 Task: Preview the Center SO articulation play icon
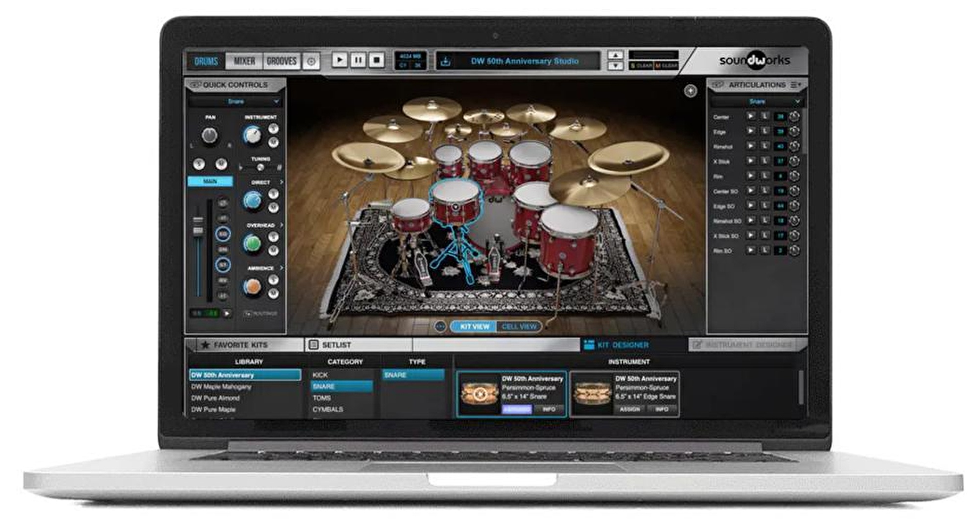click(750, 190)
